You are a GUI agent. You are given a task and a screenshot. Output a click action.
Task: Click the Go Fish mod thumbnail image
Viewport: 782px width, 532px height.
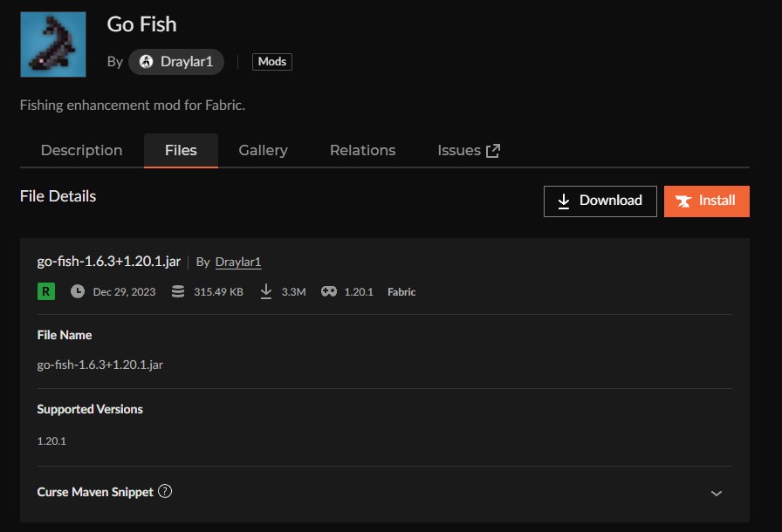click(53, 44)
